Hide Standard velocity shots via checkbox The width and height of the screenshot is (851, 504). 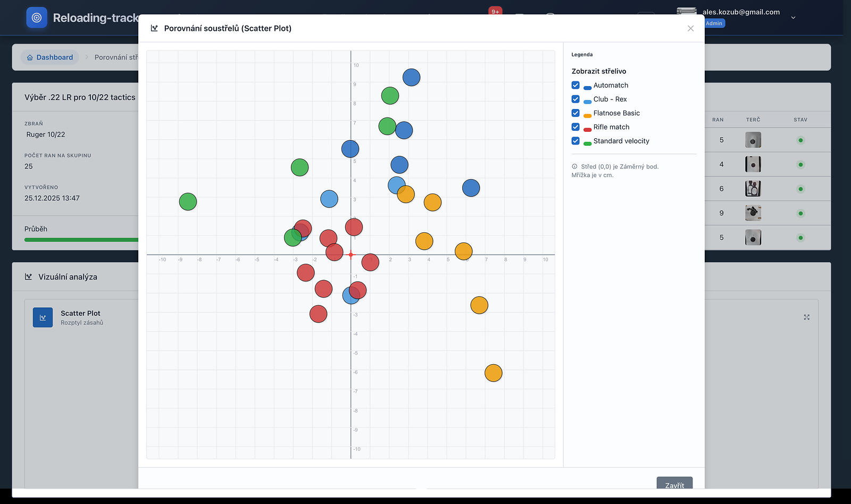tap(575, 141)
